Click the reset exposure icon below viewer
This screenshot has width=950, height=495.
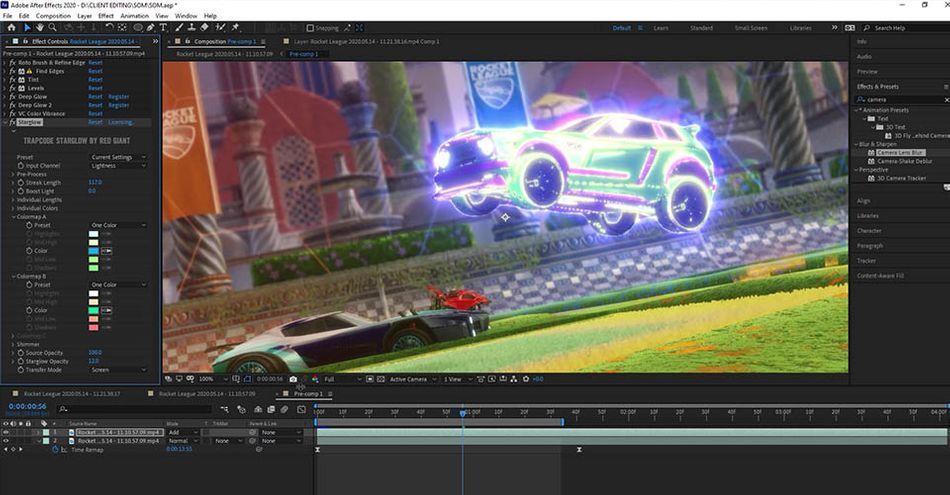pos(526,379)
